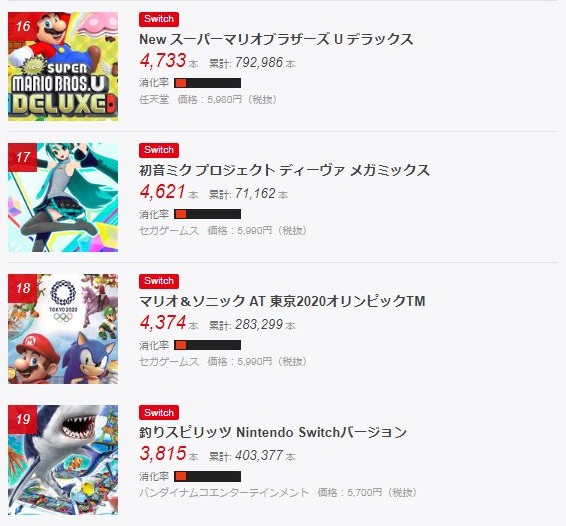Click the 消化率 bar for 初音ミク entry

click(x=208, y=214)
